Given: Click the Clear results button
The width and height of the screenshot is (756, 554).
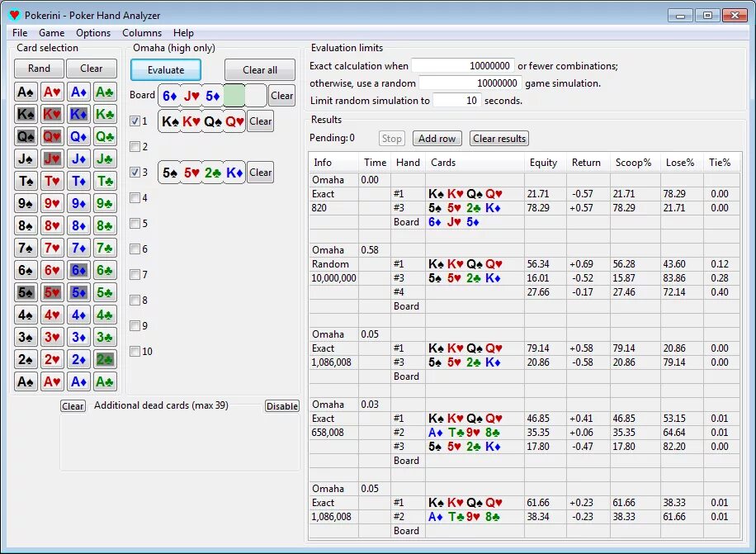Looking at the screenshot, I should (x=499, y=139).
